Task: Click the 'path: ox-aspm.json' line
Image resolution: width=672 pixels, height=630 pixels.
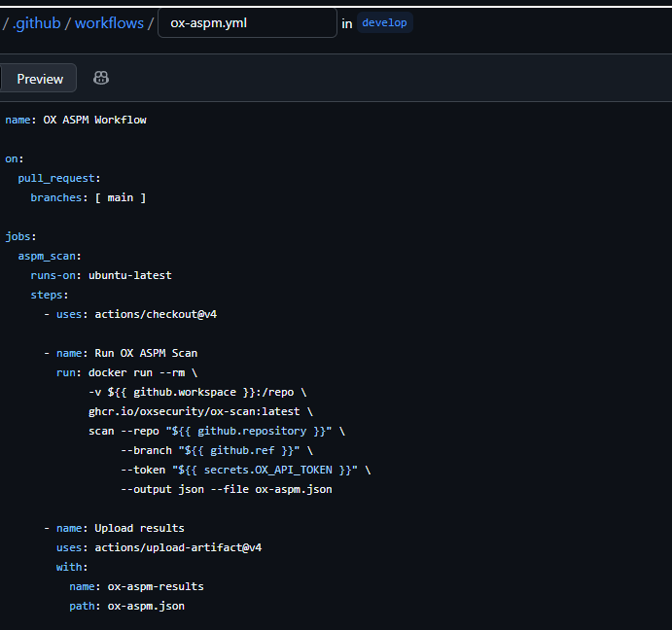Action: 126,607
